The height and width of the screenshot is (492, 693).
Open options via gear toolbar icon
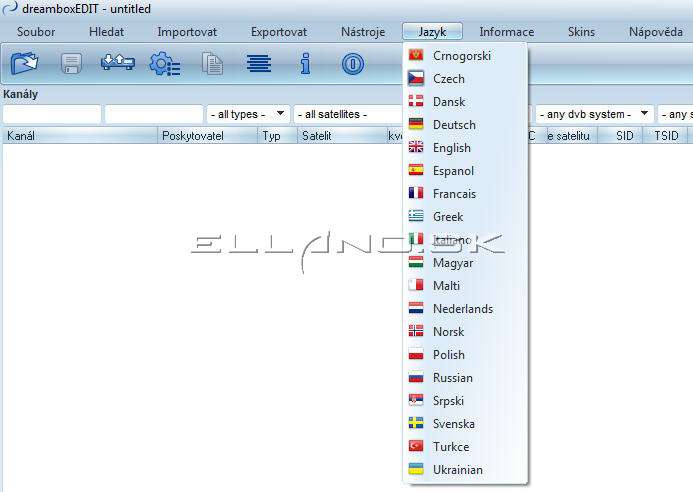pyautogui.click(x=165, y=64)
